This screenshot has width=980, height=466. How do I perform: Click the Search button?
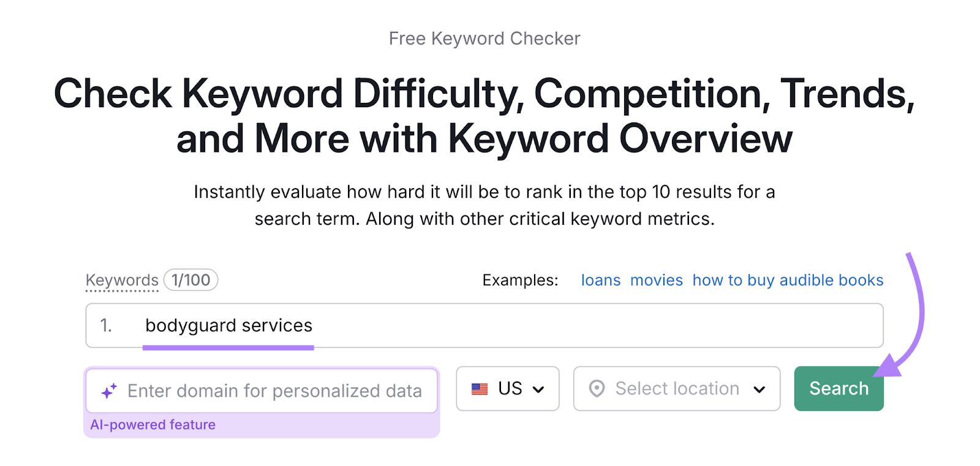click(x=838, y=388)
